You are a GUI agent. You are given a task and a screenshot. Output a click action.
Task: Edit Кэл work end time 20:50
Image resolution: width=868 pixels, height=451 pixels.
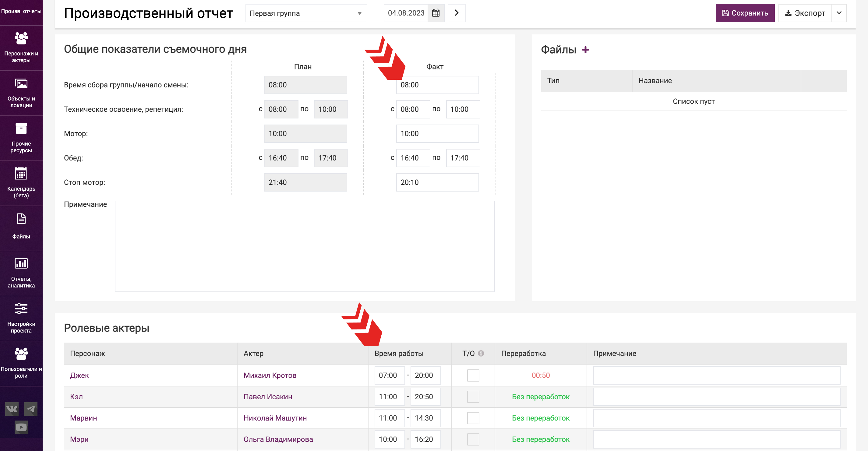425,397
